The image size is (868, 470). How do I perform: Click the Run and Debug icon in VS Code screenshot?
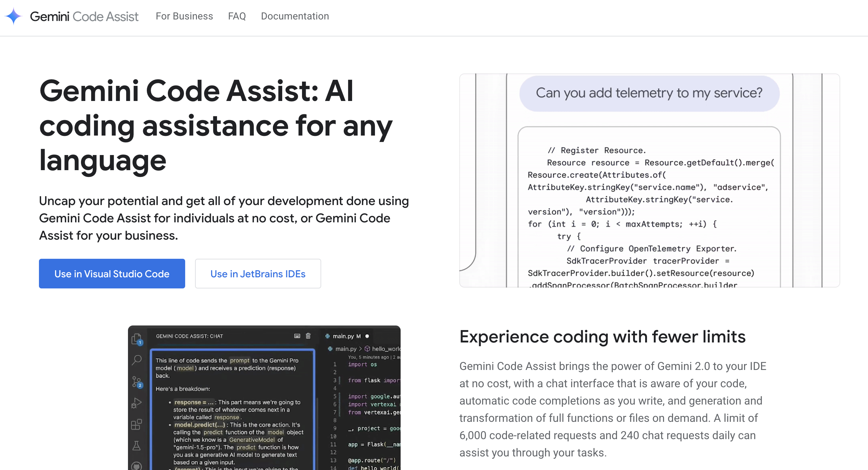136,403
